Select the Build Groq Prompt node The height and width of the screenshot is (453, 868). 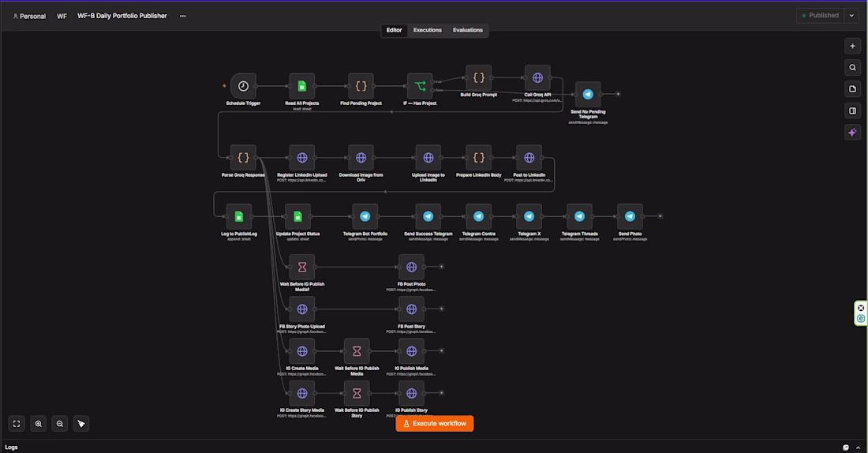coord(479,77)
